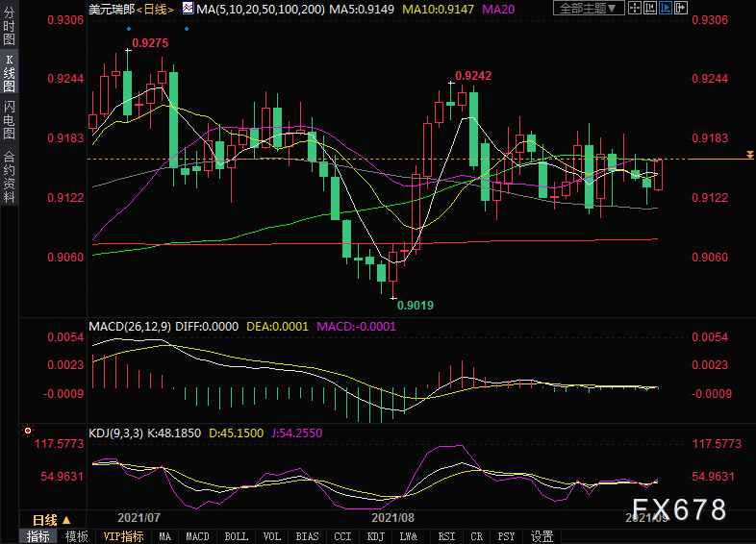Toggle the blue playback chart icon

tap(666, 8)
